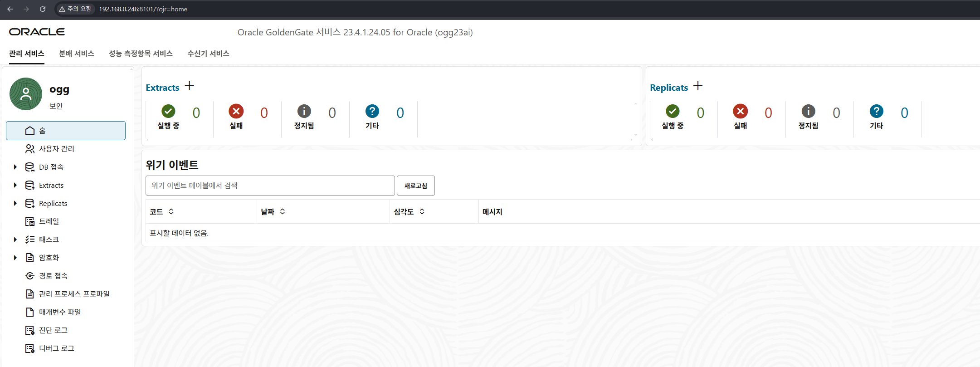Click the Replicats sidebar icon
Screen dimensions: 980x367
tap(30, 203)
